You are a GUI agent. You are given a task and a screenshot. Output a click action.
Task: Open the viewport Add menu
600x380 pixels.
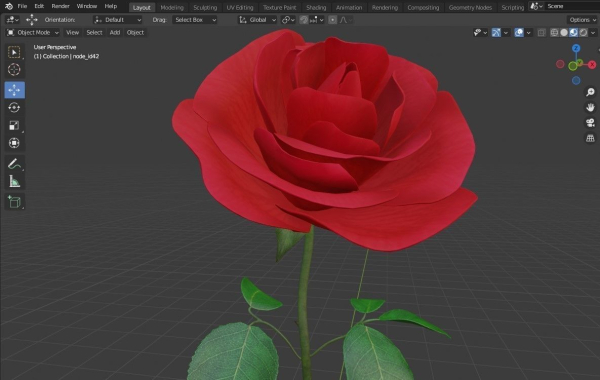[115, 33]
